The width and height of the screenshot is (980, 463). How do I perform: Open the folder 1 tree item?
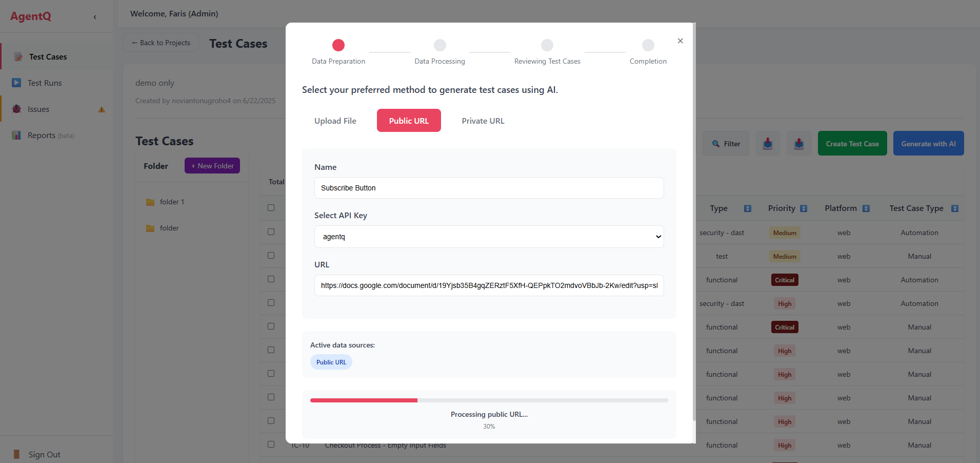pyautogui.click(x=171, y=202)
